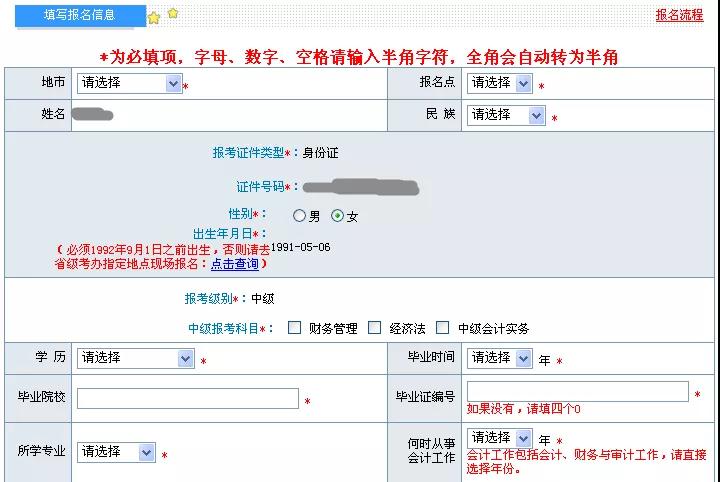This screenshot has width=720, height=482.
Task: Open the 所学专业 dropdown
Action: [x=116, y=452]
